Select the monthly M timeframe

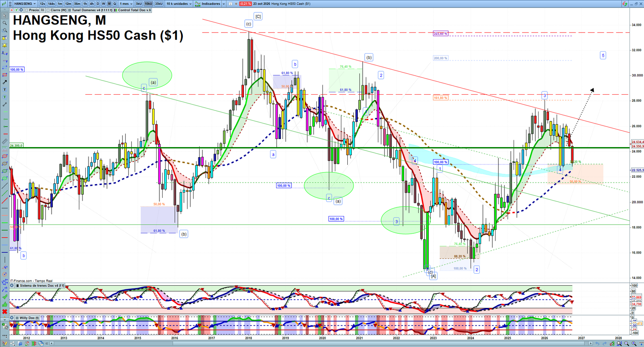(109, 4)
